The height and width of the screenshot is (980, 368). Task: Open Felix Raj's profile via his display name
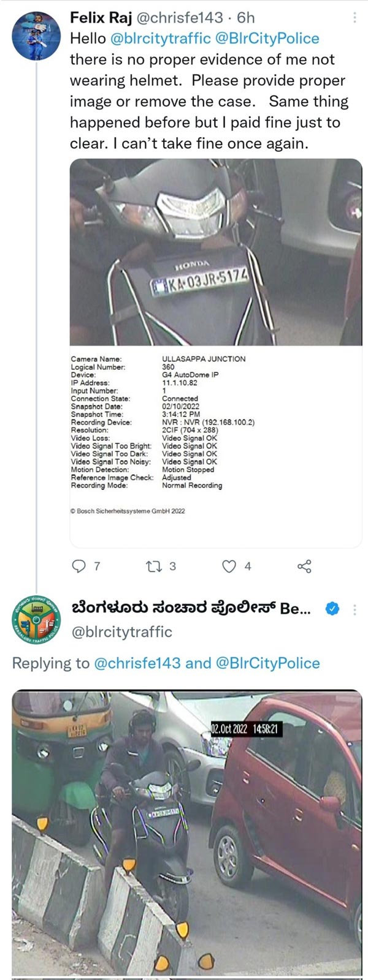pyautogui.click(x=101, y=18)
